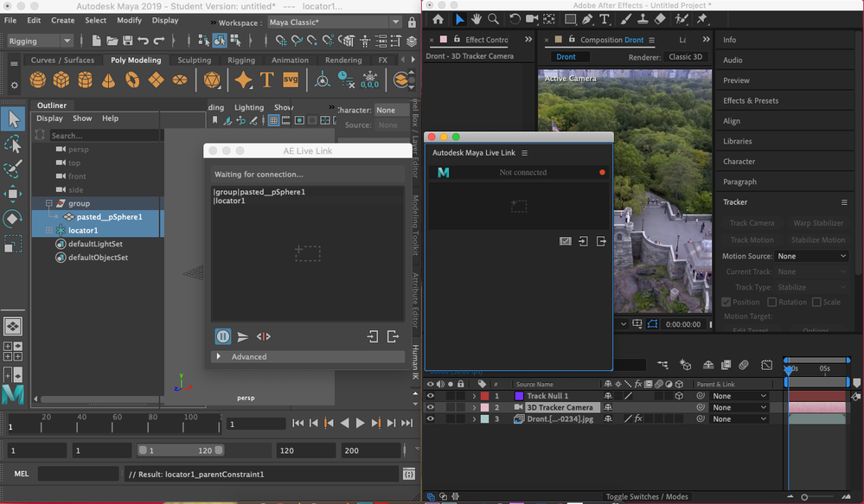Select the After Effects Pen tool
This screenshot has height=504, width=864.
click(x=587, y=19)
